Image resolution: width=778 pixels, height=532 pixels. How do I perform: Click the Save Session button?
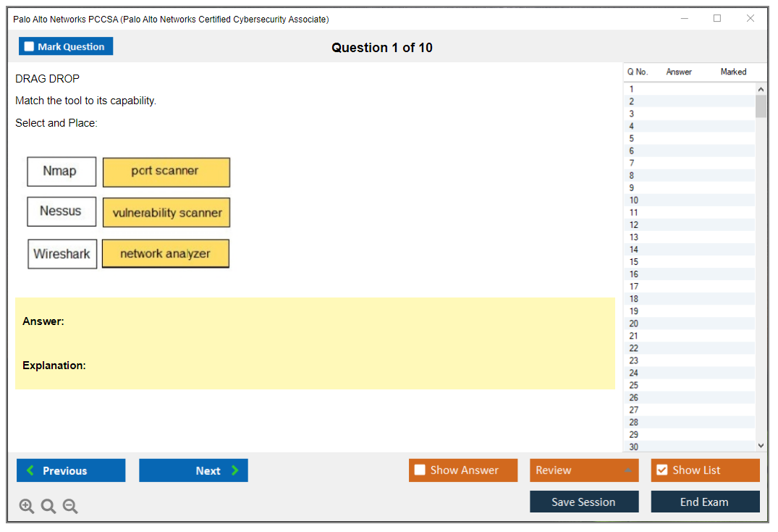click(584, 502)
